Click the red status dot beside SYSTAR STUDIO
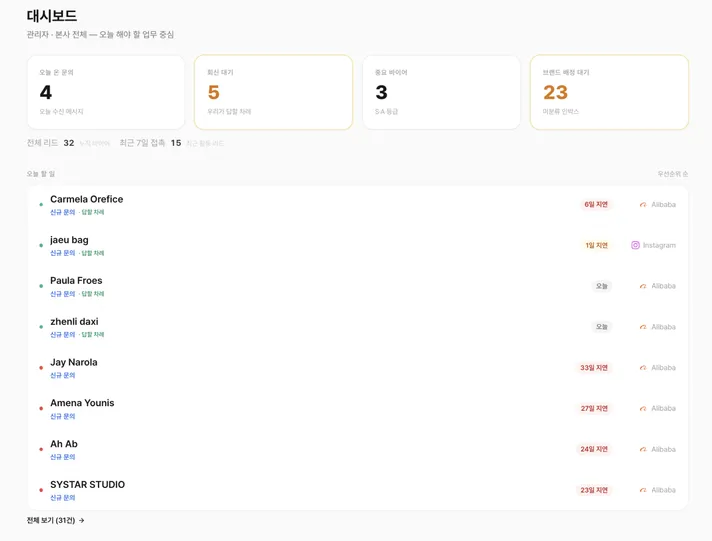 [x=41, y=490]
